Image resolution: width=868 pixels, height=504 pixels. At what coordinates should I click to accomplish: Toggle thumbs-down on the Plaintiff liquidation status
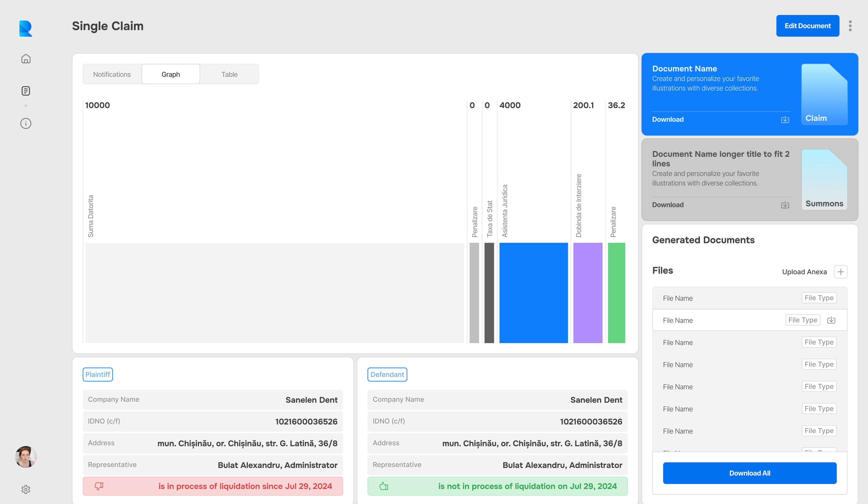coord(99,486)
